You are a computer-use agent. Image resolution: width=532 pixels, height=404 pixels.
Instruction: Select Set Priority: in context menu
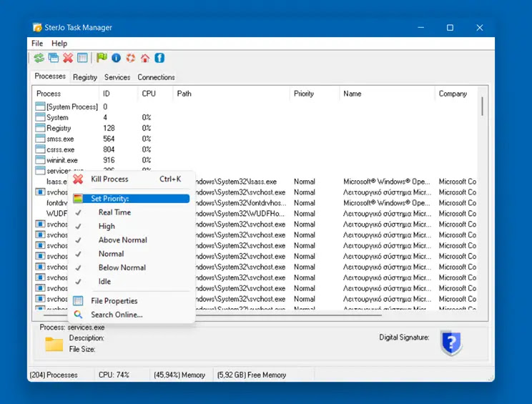click(131, 199)
